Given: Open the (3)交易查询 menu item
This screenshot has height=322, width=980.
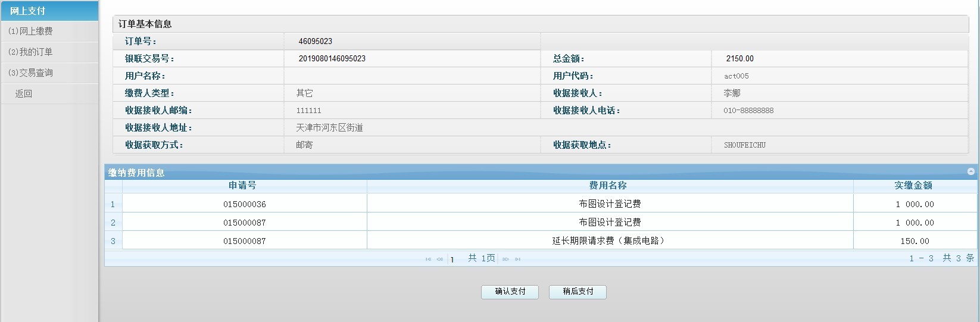Looking at the screenshot, I should pyautogui.click(x=30, y=73).
